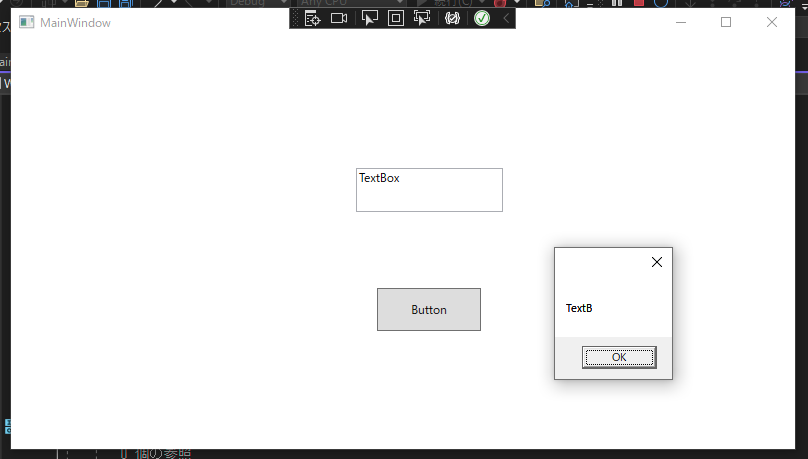Screen dimensions: 808x459
Task: Click the MainWindow application icon
Action: coord(27,22)
